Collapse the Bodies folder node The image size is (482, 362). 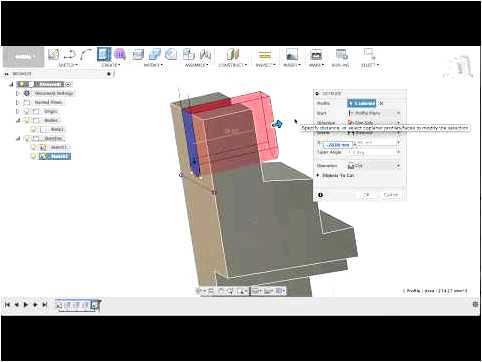[18, 120]
